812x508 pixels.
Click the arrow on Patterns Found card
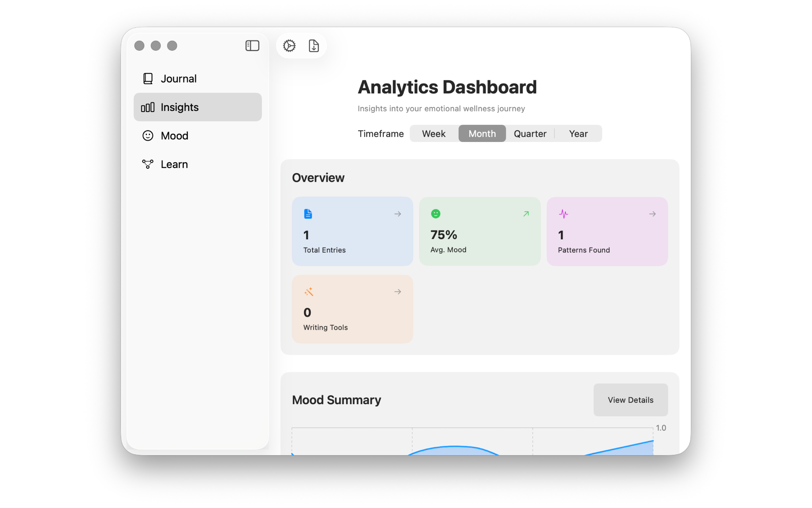[x=652, y=214]
